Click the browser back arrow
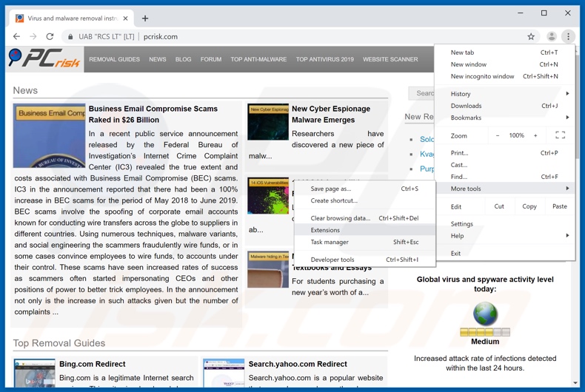Screen dimensions: 585x392 click(x=16, y=36)
